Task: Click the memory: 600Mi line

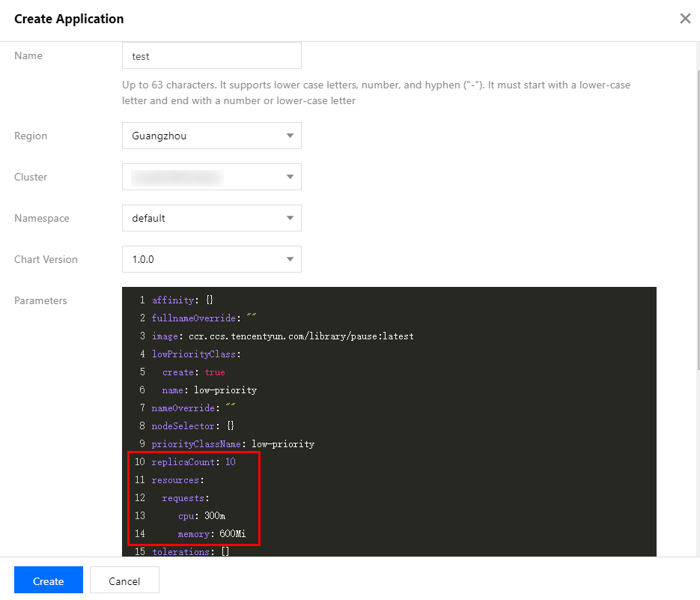Action: pyautogui.click(x=217, y=534)
